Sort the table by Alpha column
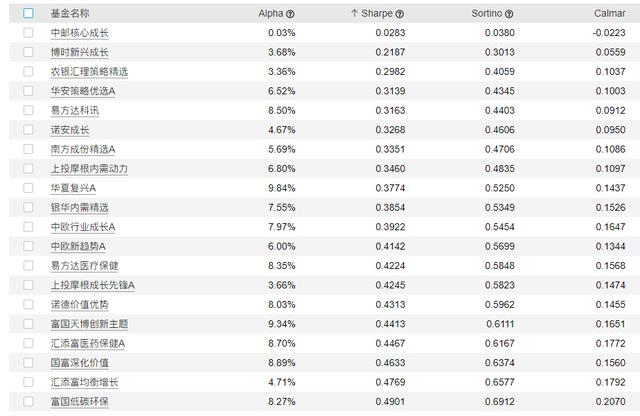The height and width of the screenshot is (416, 640). pyautogui.click(x=270, y=14)
